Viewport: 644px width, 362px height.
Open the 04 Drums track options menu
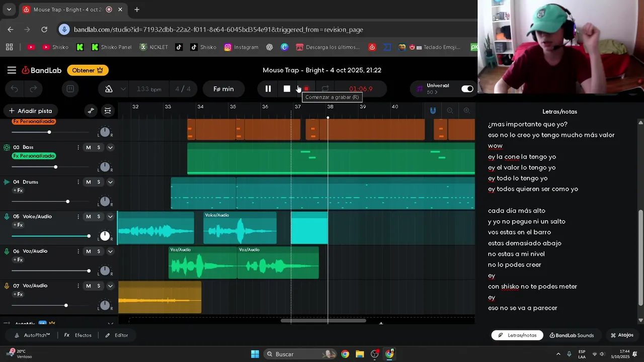pyautogui.click(x=78, y=182)
